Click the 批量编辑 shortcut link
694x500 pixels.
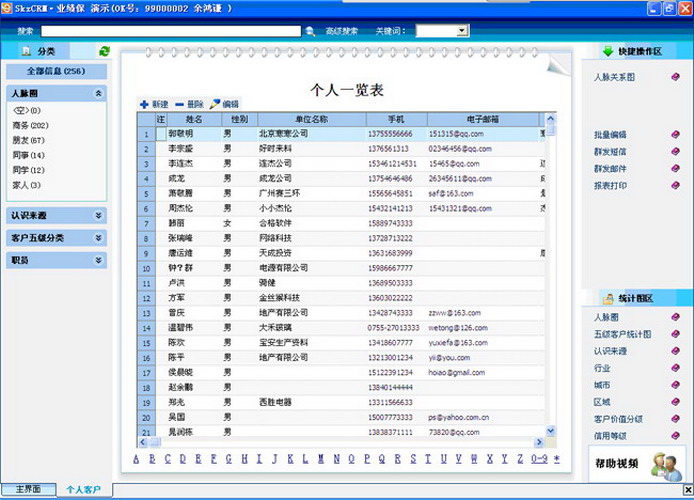(610, 135)
